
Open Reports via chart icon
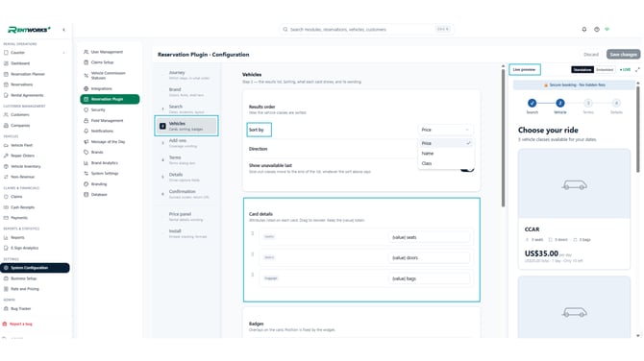pyautogui.click(x=6, y=237)
